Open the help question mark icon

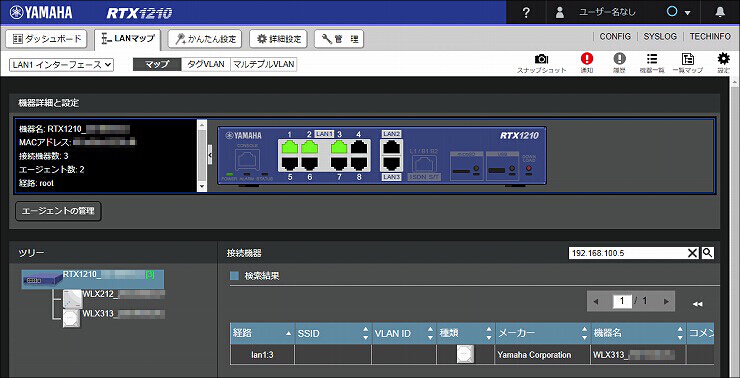pyautogui.click(x=527, y=13)
